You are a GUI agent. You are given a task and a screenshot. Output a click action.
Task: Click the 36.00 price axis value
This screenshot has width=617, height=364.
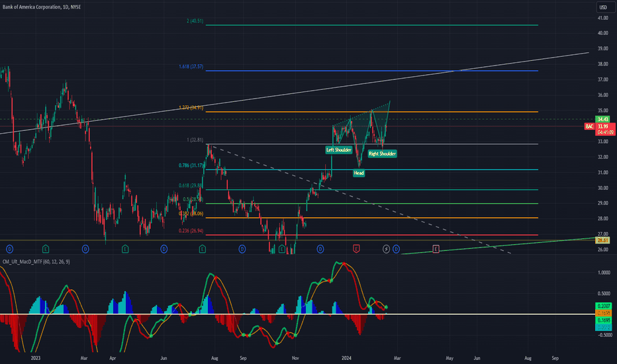click(x=603, y=95)
